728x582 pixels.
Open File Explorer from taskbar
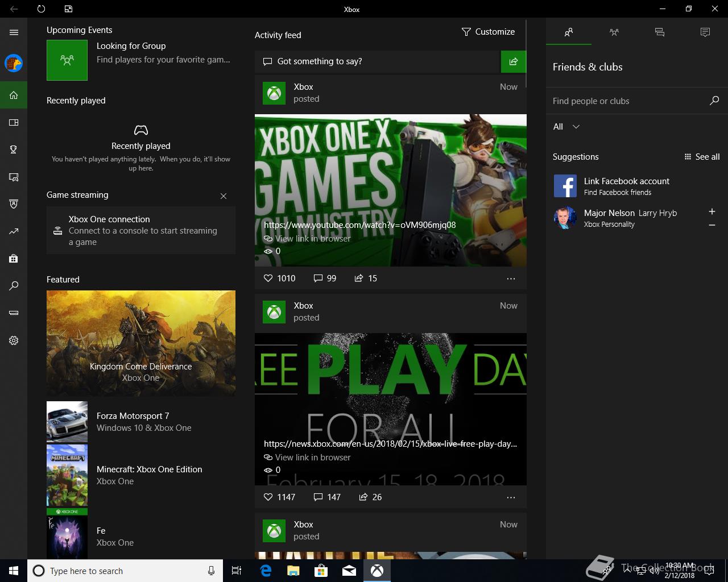pos(293,571)
